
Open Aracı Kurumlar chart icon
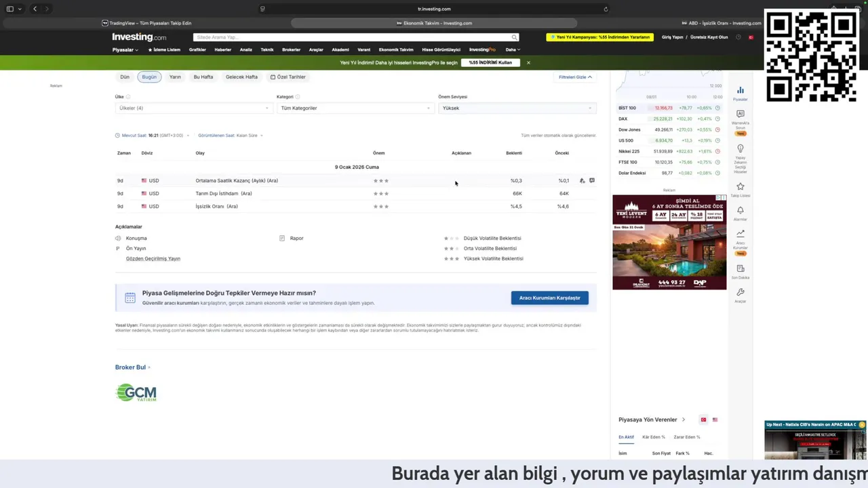(x=740, y=233)
